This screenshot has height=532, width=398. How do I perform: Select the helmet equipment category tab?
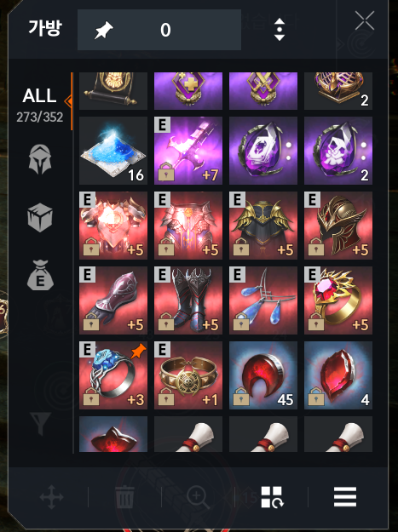pos(40,159)
